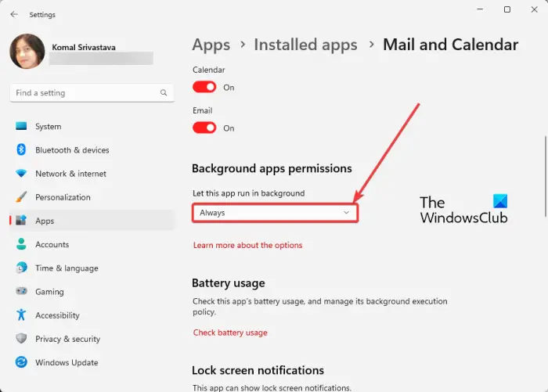The image size is (548, 392).
Task: Open Bluetooth & devices settings
Action: tap(92, 150)
